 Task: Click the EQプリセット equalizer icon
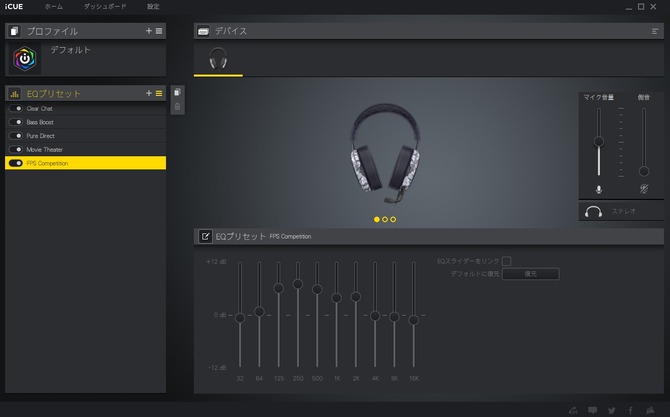14,93
